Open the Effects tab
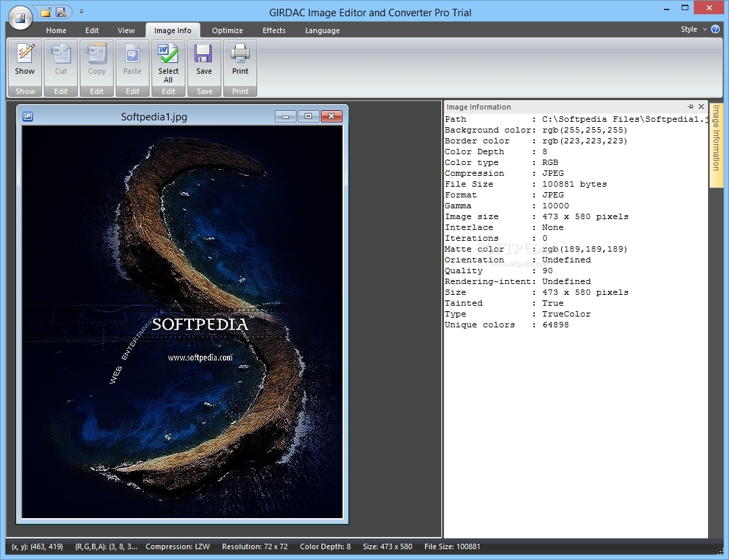The width and height of the screenshot is (729, 560). pos(274,30)
